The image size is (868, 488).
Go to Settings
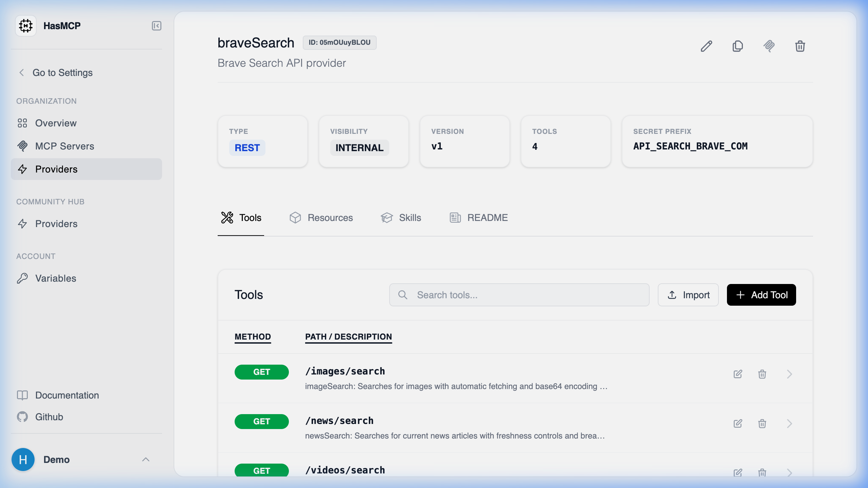[62, 73]
